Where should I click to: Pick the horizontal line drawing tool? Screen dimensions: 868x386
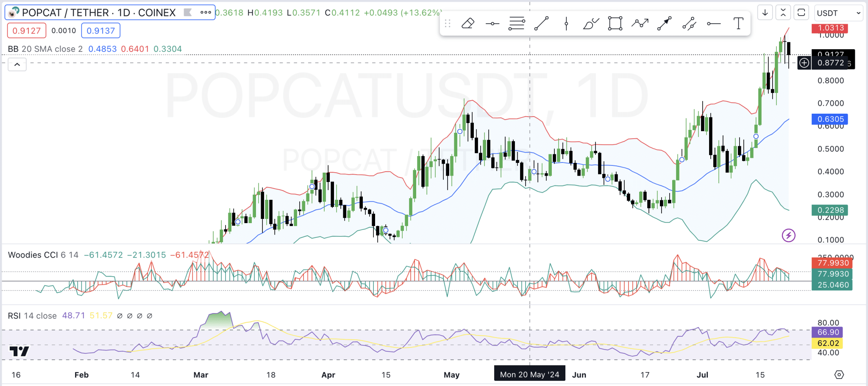pos(492,23)
